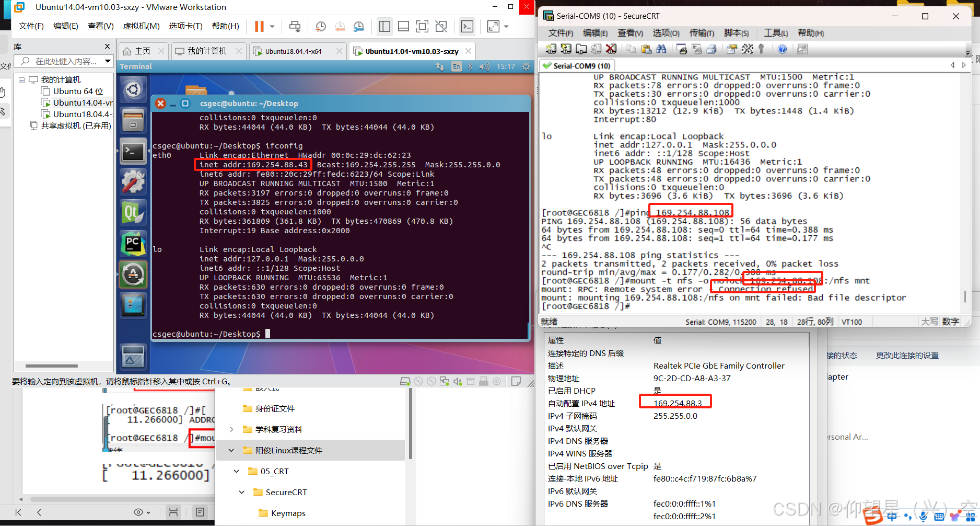Screen dimensions: 980x526
Task: Select Serial-COM9 (10) session tab
Action: [x=577, y=66]
